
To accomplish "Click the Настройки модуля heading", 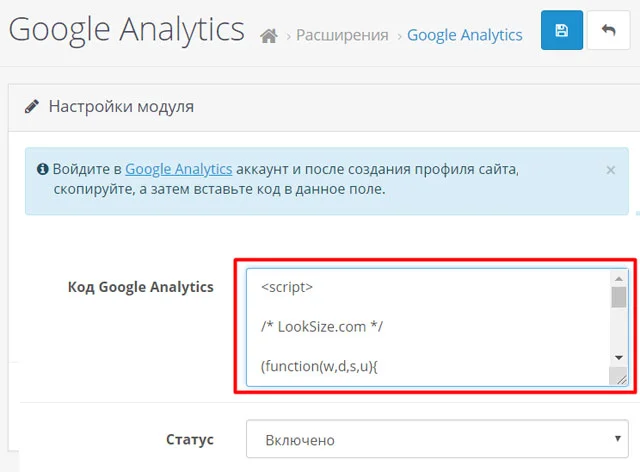I will click(x=121, y=106).
